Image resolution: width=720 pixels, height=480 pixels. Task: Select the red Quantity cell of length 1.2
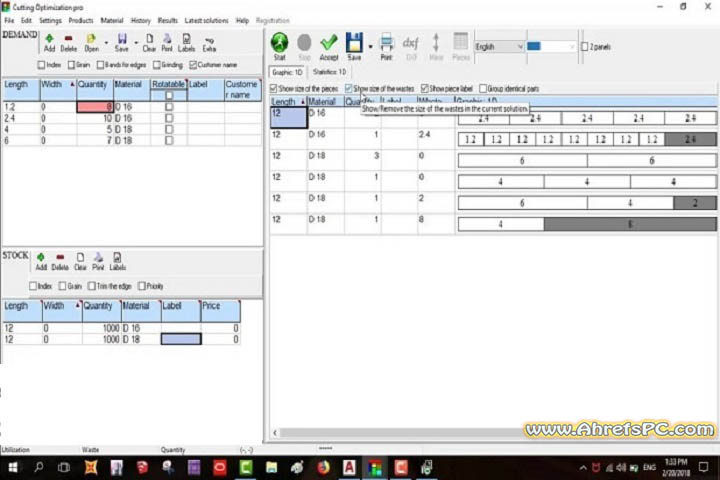(x=95, y=107)
